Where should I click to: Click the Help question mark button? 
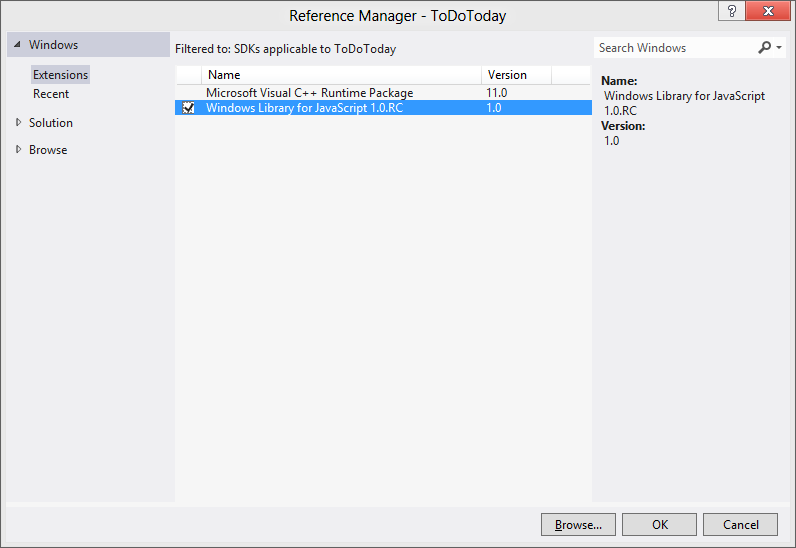coord(732,11)
